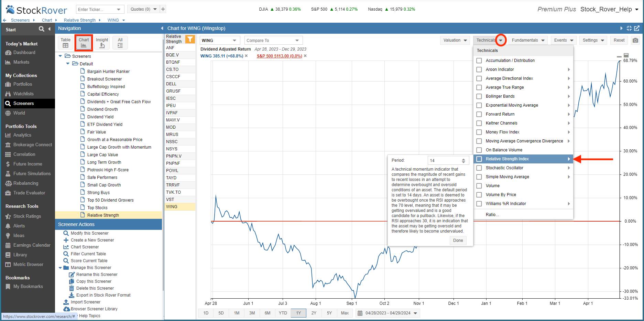Toggle the Volume checkbox

(x=479, y=186)
